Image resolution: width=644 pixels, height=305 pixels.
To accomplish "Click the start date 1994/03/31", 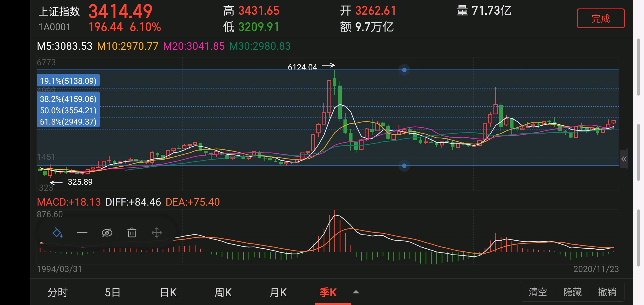I will tap(60, 269).
